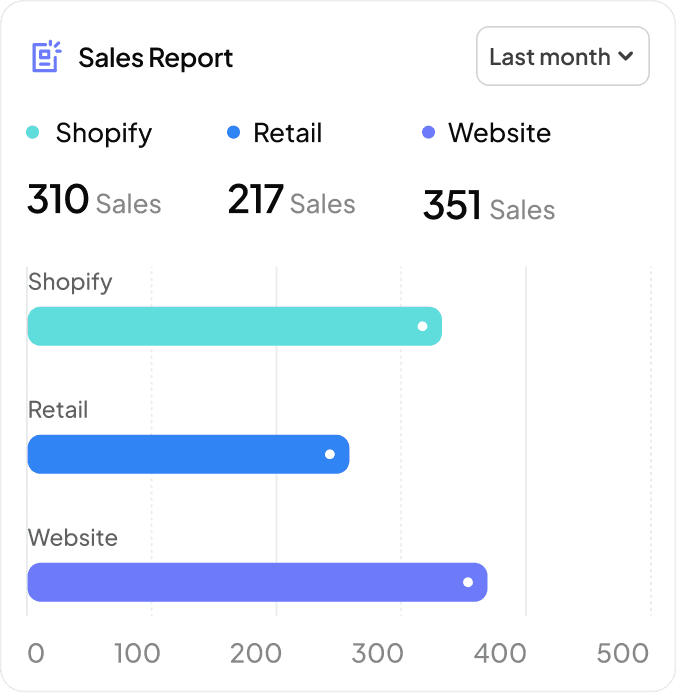This screenshot has height=693, width=676.
Task: Click the Website label above purple bar
Action: pyautogui.click(x=73, y=538)
